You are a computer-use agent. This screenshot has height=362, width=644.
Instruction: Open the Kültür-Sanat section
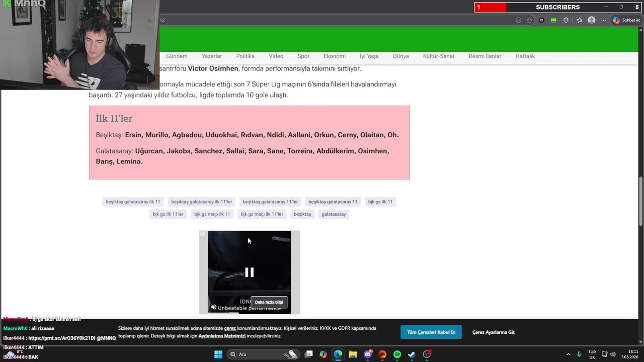pyautogui.click(x=439, y=56)
